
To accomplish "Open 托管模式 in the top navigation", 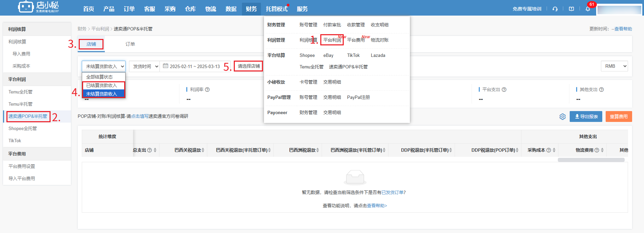I will click(x=277, y=9).
